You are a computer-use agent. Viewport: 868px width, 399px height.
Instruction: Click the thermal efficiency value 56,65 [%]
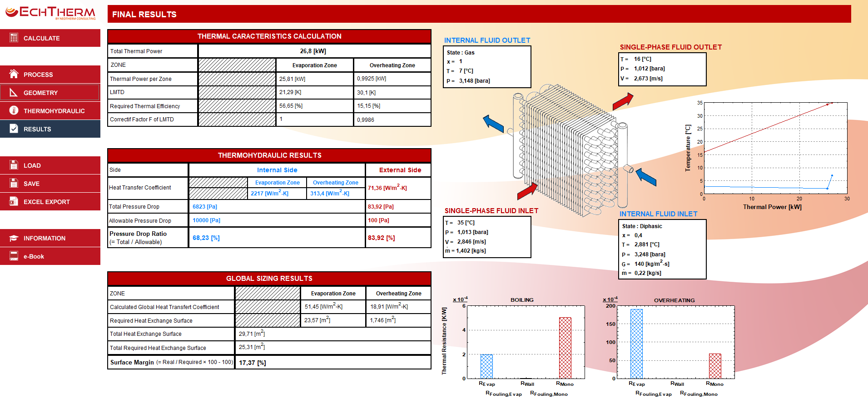point(291,106)
